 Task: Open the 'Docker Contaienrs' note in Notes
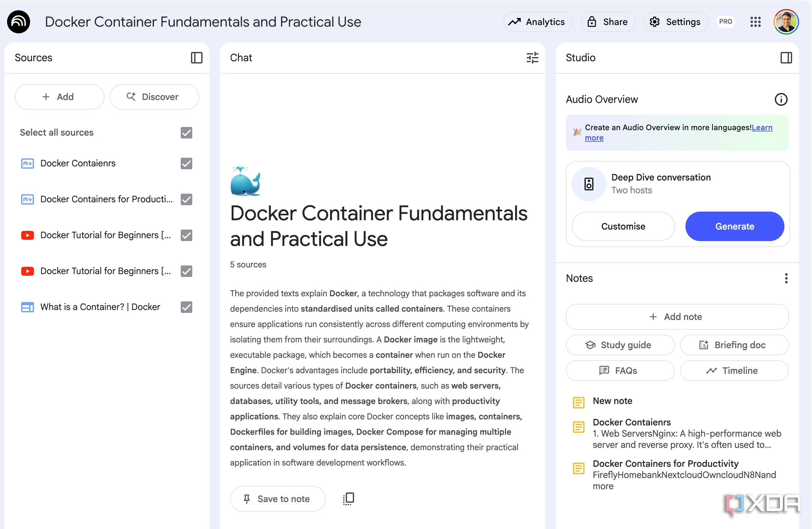677,433
